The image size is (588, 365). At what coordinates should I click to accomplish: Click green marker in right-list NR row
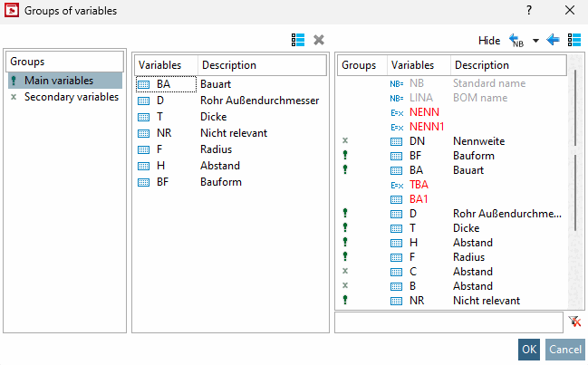[345, 300]
